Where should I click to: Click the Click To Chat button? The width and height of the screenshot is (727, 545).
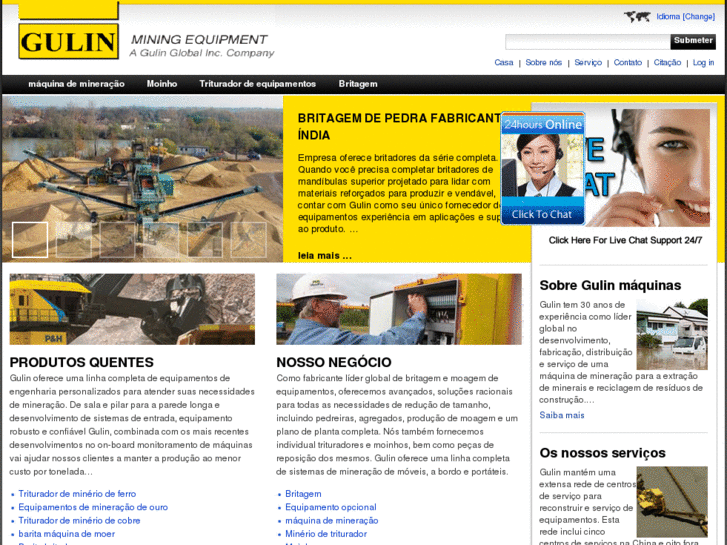pyautogui.click(x=542, y=214)
